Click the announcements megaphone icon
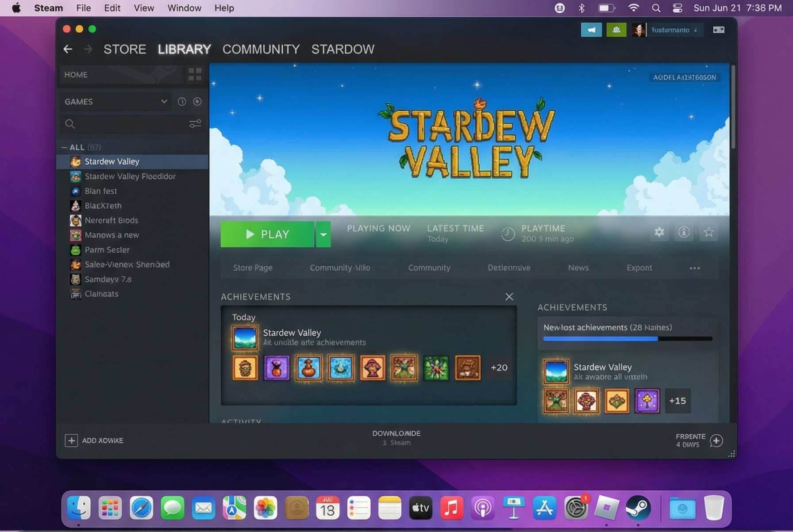Viewport: 793px width, 532px height. click(x=591, y=30)
